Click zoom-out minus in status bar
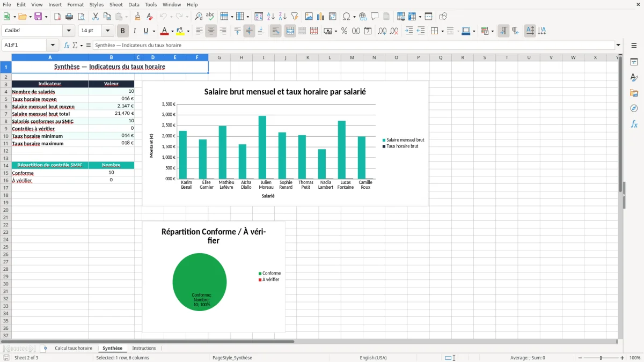 (x=580, y=358)
